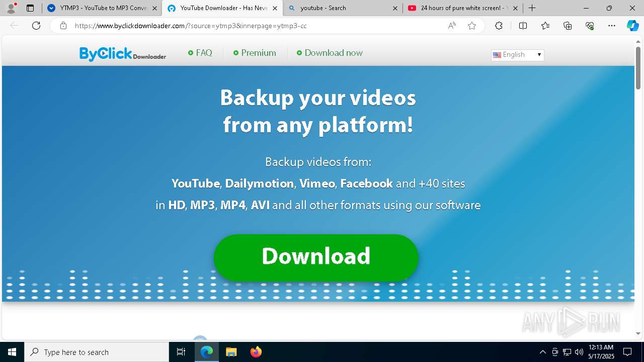Viewport: 644px width, 362px height.
Task: Open the tab actions menu icon
Action: coord(30,8)
